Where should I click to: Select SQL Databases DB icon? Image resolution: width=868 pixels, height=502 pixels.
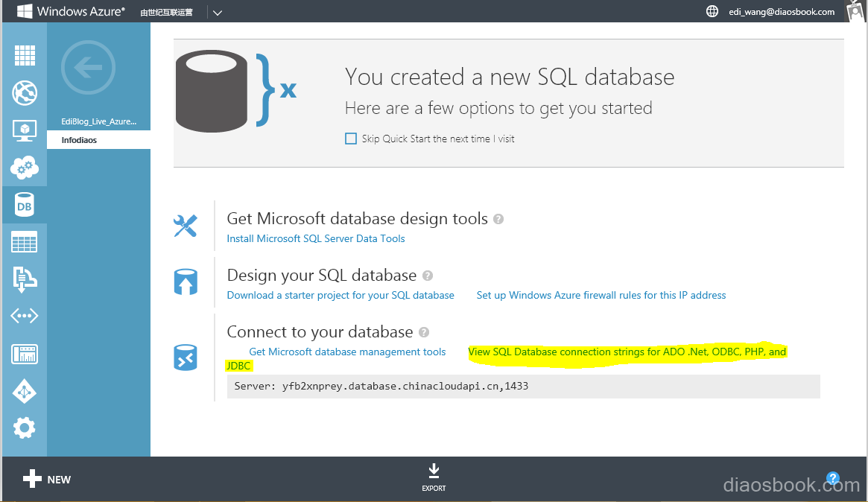[25, 205]
